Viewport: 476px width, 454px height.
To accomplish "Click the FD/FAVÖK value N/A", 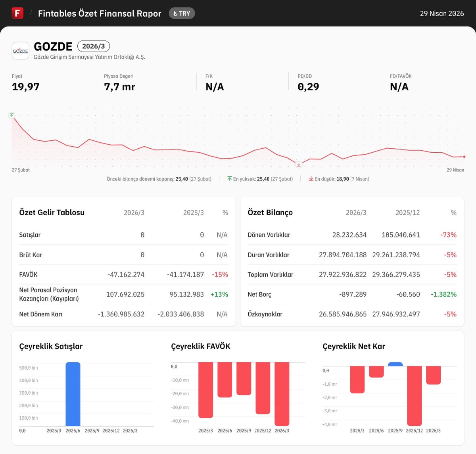I will click(x=399, y=87).
